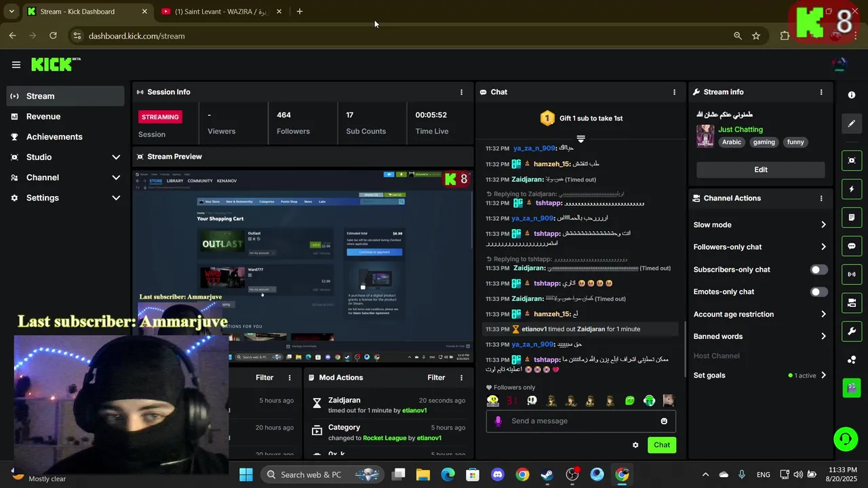868x488 pixels.
Task: Click the mod actions icon above the wrench
Action: pos(852,302)
